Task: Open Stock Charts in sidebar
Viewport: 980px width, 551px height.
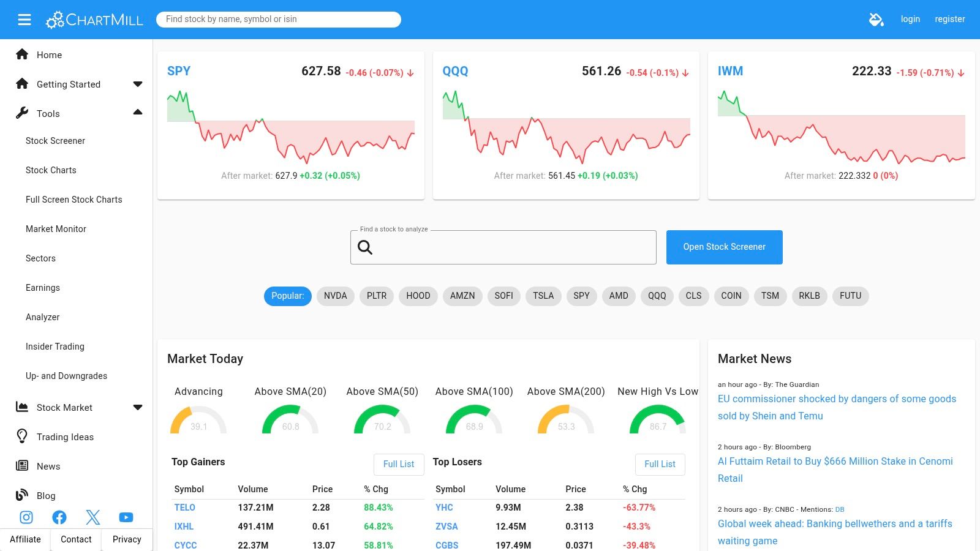Action: (x=51, y=170)
